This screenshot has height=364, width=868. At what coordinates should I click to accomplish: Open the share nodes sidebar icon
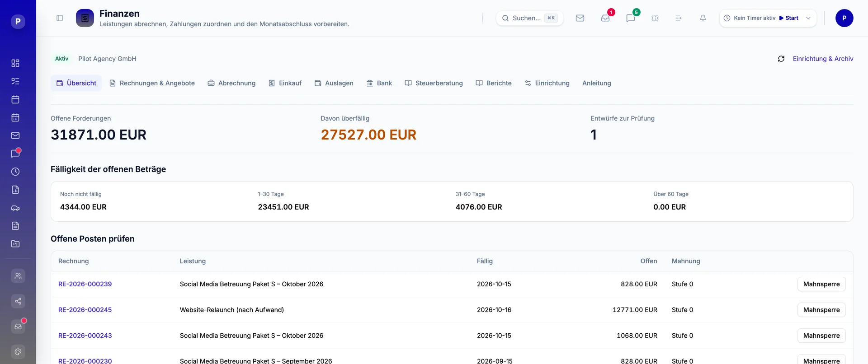pyautogui.click(x=18, y=301)
